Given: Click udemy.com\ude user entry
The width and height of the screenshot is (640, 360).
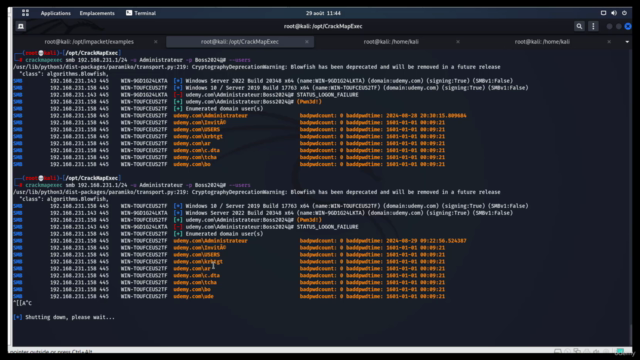Looking at the screenshot, I should click(x=193, y=297).
